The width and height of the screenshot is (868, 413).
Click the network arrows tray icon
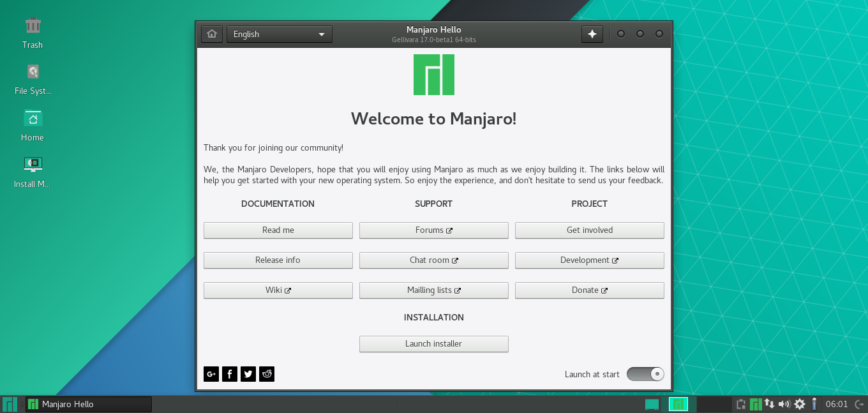pyautogui.click(x=770, y=404)
